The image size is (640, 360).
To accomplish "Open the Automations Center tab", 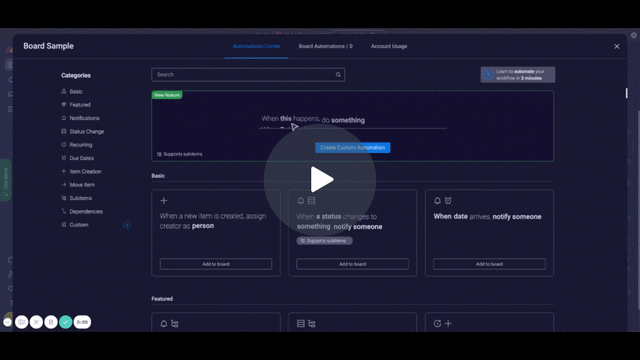I will tap(256, 46).
